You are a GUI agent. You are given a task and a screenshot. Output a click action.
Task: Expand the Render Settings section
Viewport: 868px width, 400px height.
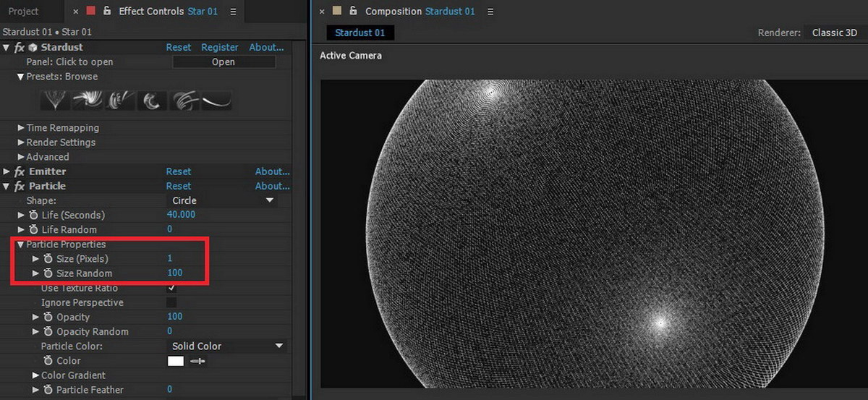point(21,142)
